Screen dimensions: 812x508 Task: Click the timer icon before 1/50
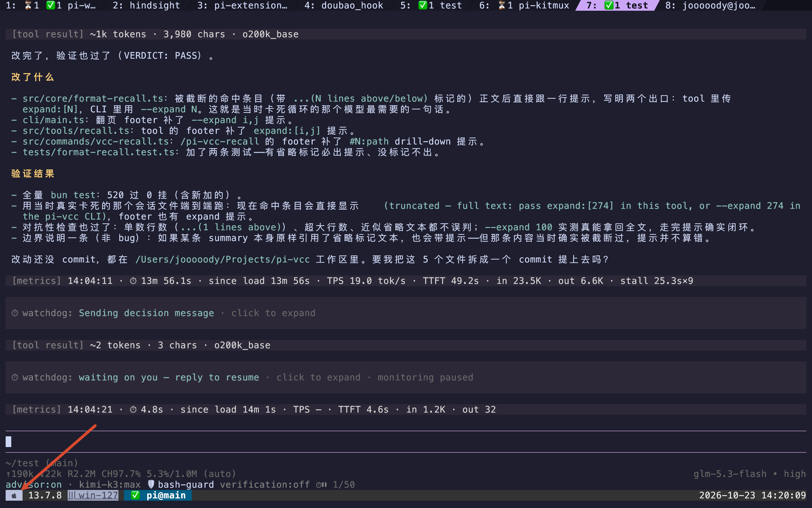(x=321, y=485)
